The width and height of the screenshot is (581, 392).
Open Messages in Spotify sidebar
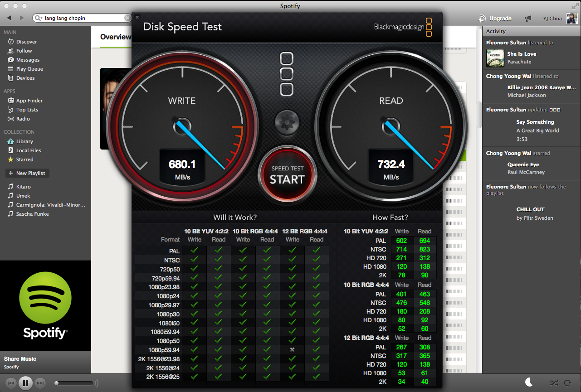[x=28, y=60]
